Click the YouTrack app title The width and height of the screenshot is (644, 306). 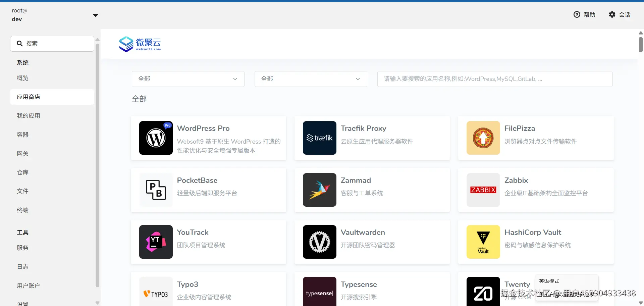coord(193,232)
